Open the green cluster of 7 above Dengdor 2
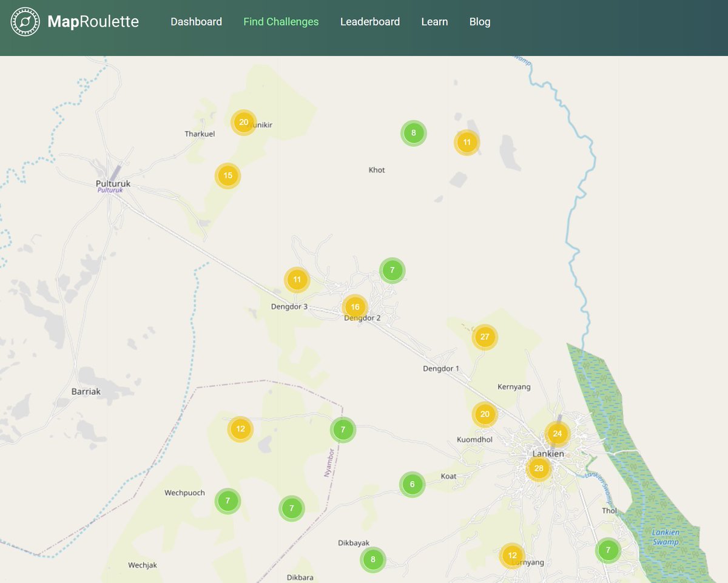This screenshot has width=728, height=583. [392, 271]
